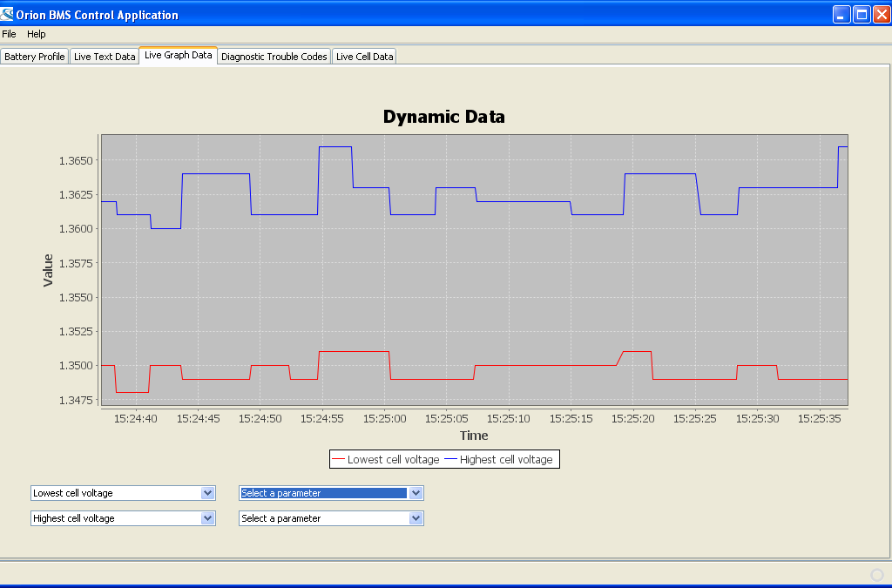
Task: Open the Live Cell Data tab
Action: click(x=364, y=57)
